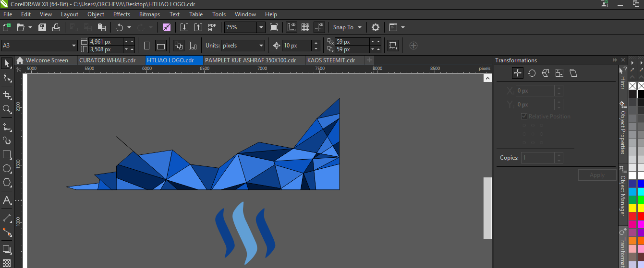Viewport: 644px width, 268px height.
Task: Apply layout to all pages icon
Action: (x=179, y=46)
